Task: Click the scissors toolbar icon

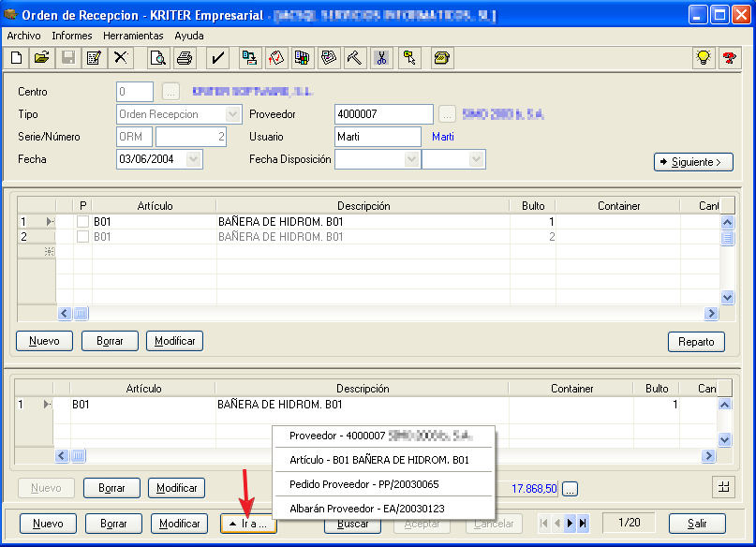Action: click(381, 58)
